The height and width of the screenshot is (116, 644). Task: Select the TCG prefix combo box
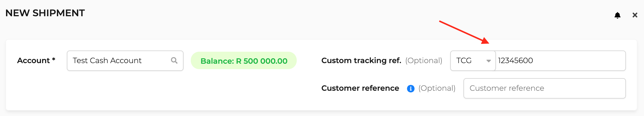point(473,61)
